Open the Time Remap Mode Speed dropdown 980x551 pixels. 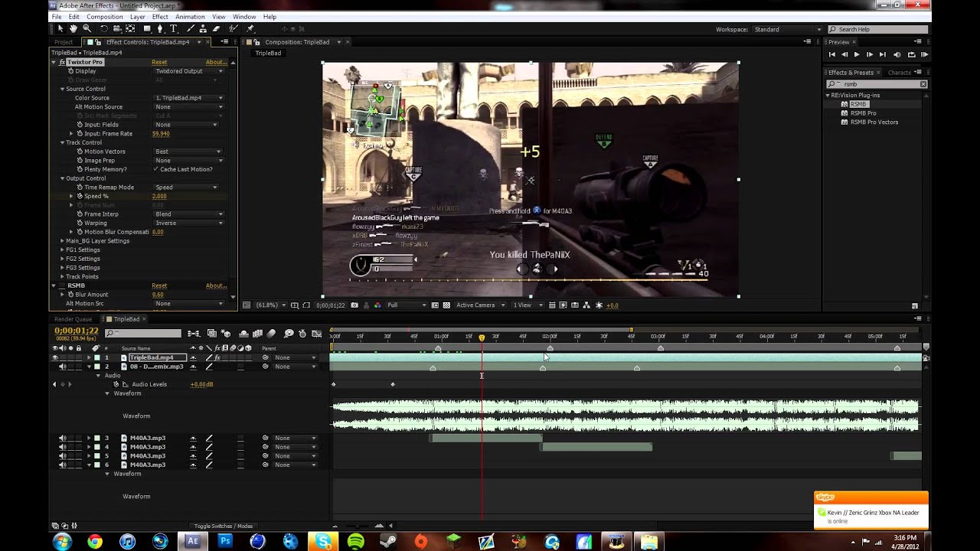point(187,187)
